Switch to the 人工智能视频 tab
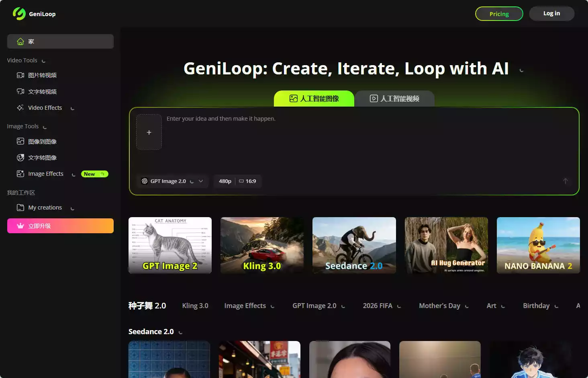Screen dimensions: 588x378 coord(394,99)
